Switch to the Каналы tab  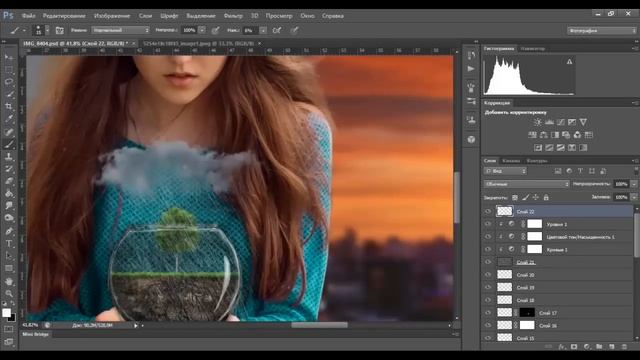(x=511, y=161)
